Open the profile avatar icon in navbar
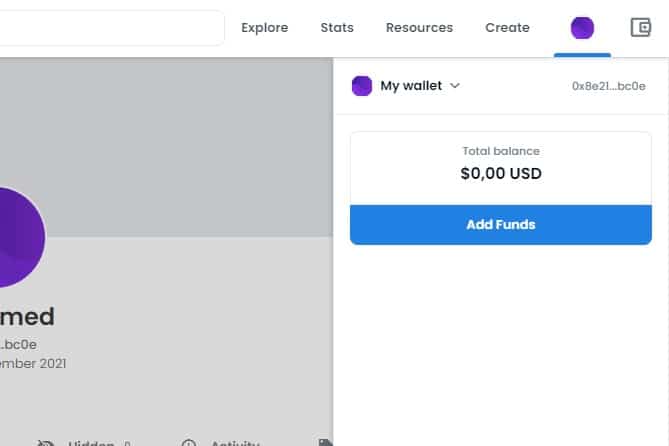669x446 pixels. 582,28
